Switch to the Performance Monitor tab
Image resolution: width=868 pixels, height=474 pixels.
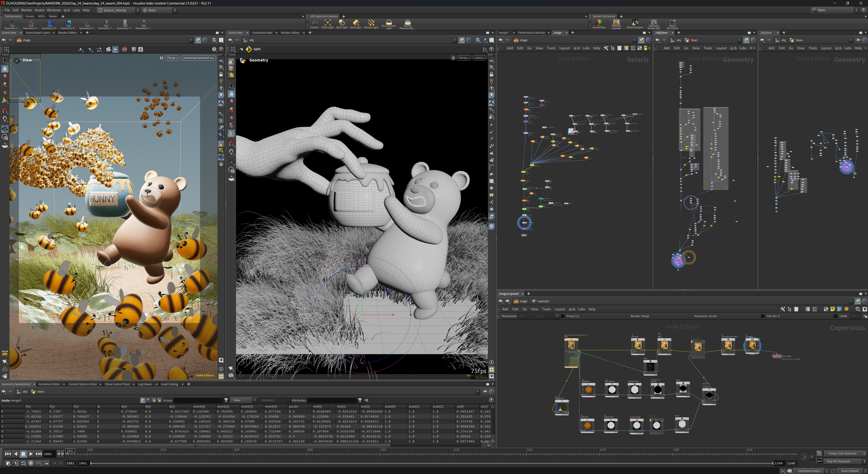tap(531, 33)
